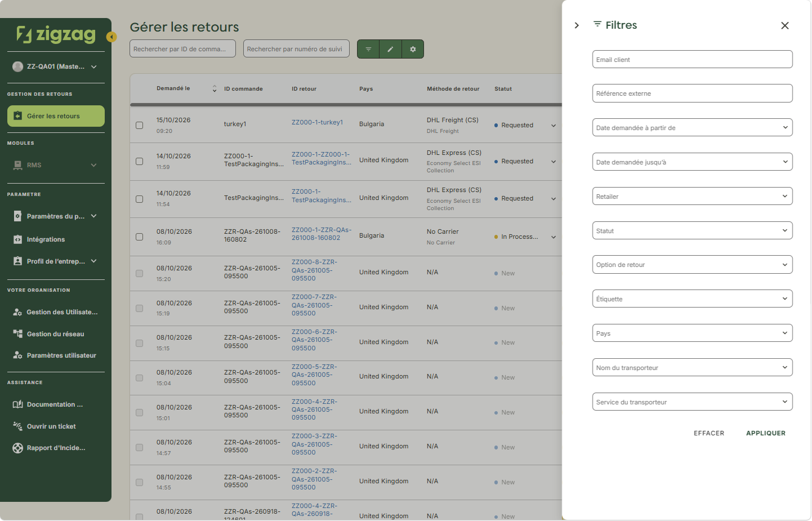Click the Email client input field
812x521 pixels.
tap(692, 59)
